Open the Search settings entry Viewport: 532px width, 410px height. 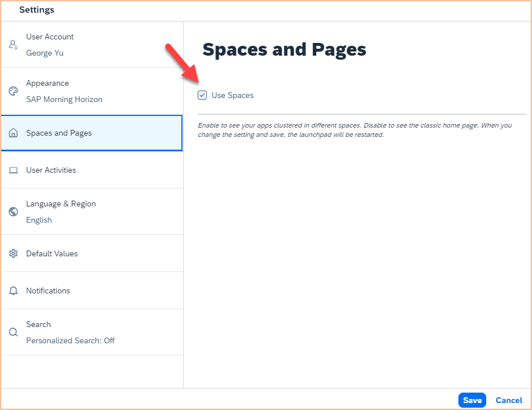pos(92,332)
